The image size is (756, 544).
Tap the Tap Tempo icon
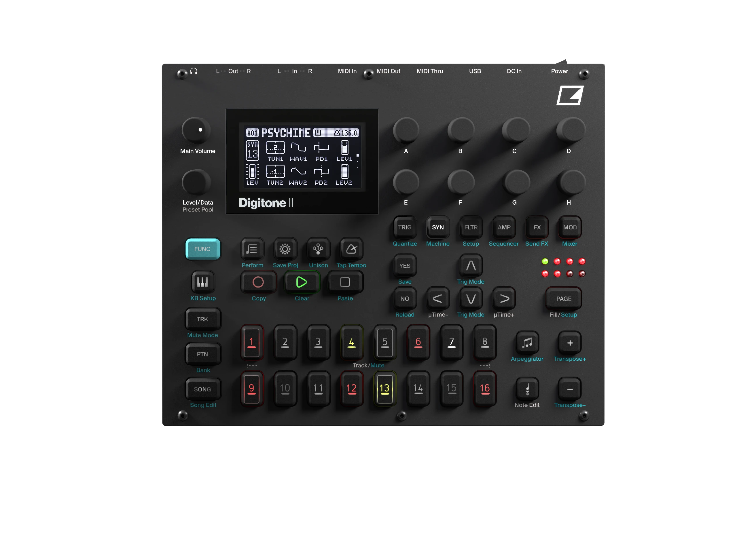click(x=351, y=249)
